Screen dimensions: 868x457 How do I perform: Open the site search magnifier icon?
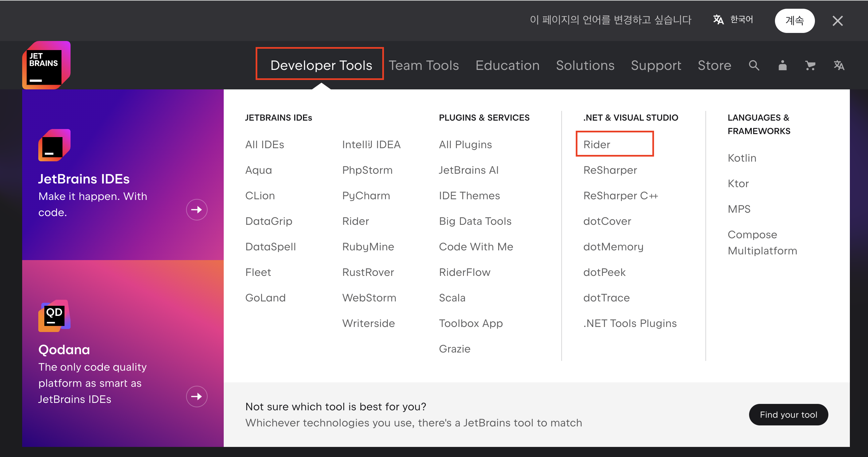(754, 66)
